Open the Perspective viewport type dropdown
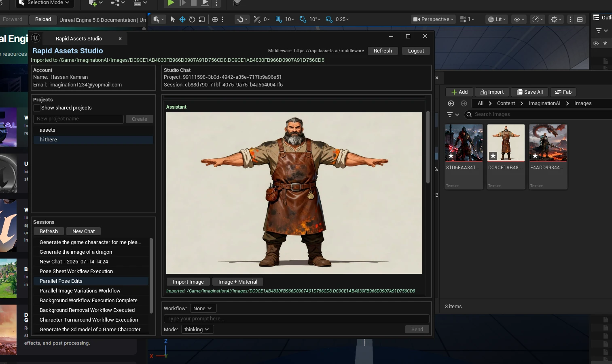Screen dimensions: 612x364 click(x=434, y=19)
